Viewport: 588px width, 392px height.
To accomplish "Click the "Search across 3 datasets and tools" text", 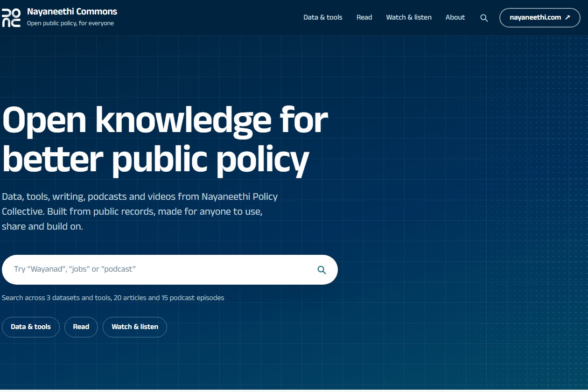I will (113, 298).
